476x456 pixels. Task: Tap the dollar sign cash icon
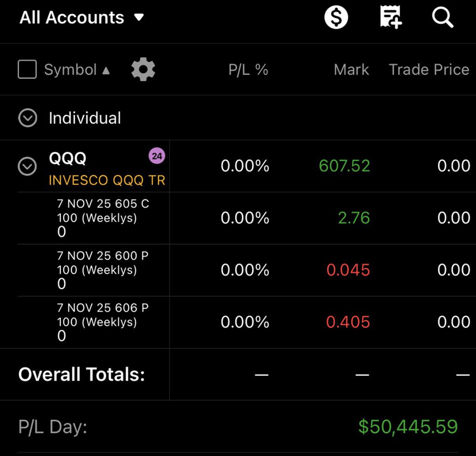(x=336, y=17)
